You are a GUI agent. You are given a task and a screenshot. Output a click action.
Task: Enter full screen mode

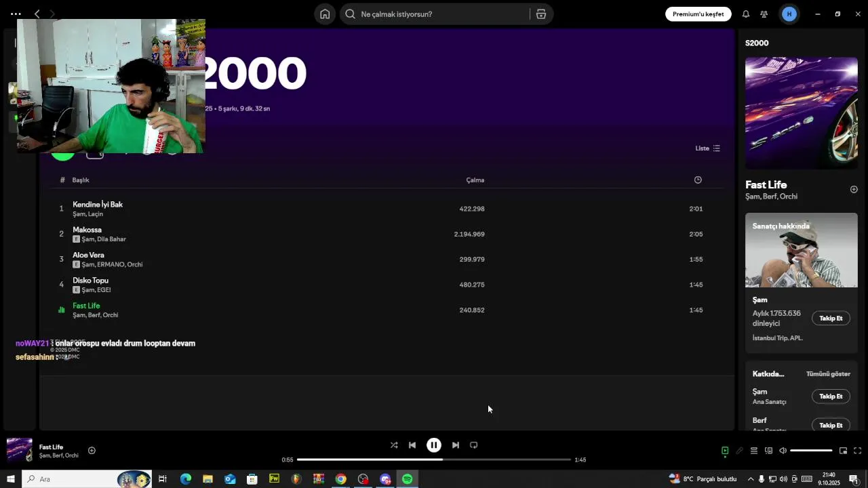click(x=857, y=451)
